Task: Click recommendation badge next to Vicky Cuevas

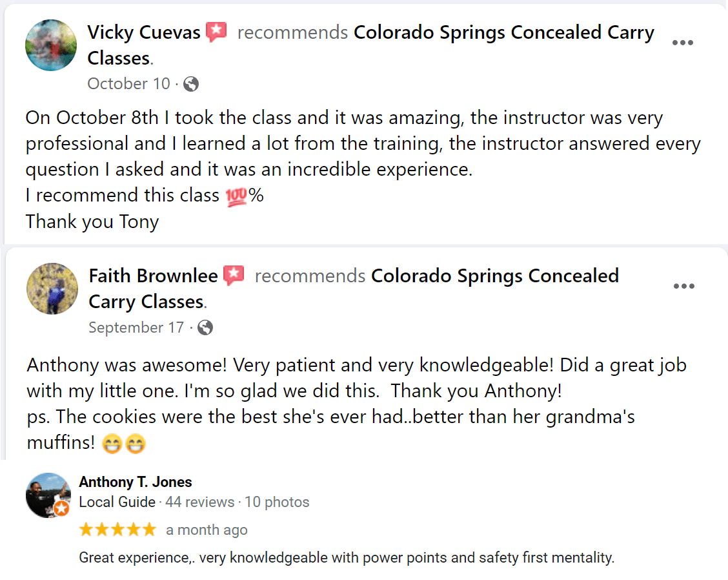Action: click(216, 32)
